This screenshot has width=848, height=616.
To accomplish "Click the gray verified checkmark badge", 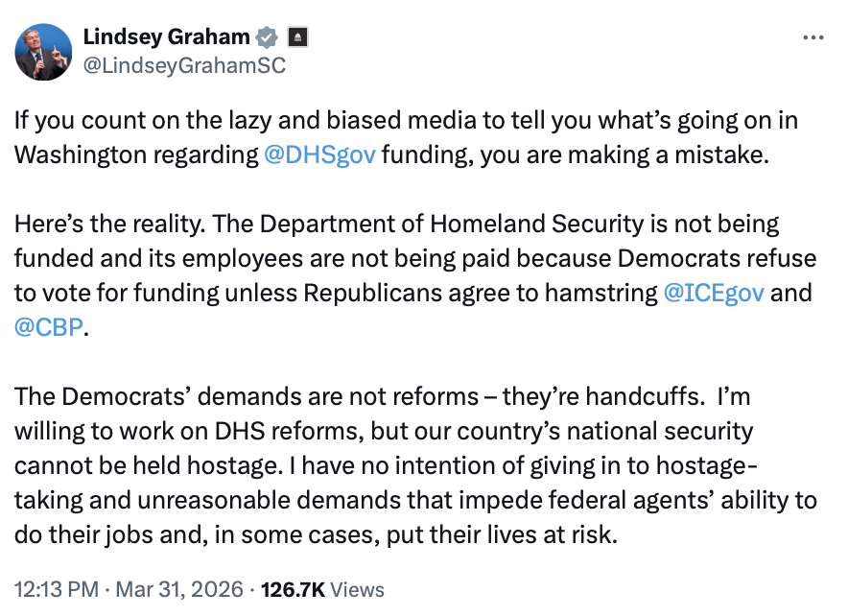I will 267,37.
